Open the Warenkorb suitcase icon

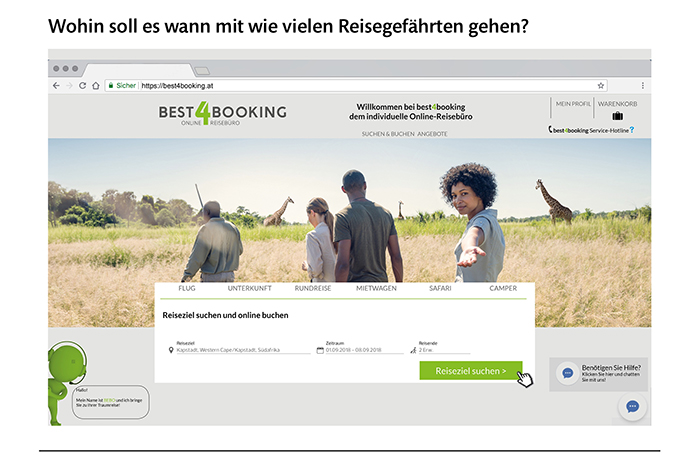pos(617,116)
